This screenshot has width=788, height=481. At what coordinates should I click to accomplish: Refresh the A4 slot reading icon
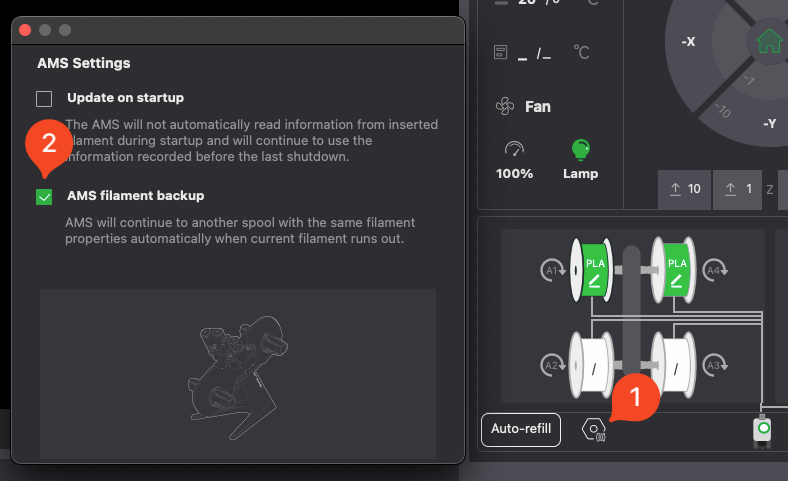coord(714,270)
